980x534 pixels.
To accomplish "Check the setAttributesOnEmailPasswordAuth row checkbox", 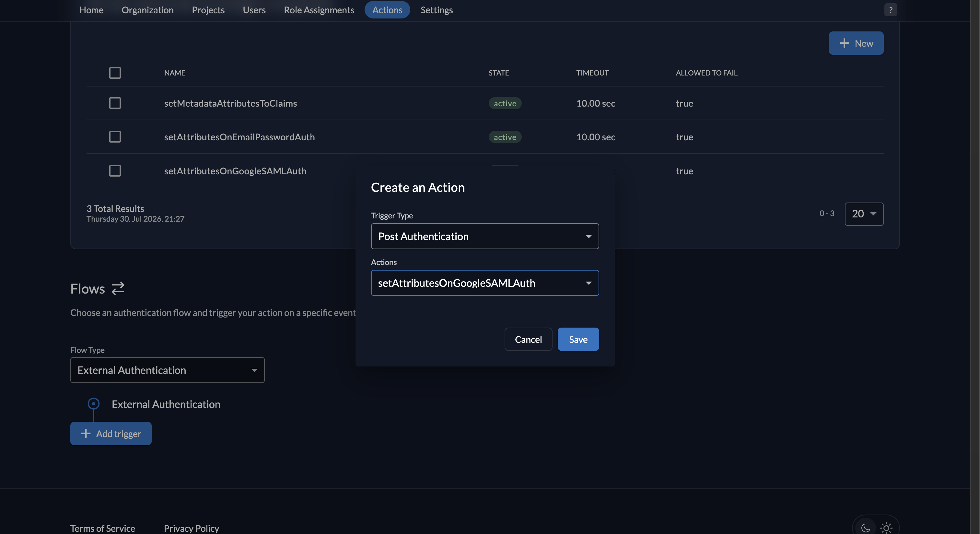I will pyautogui.click(x=115, y=137).
